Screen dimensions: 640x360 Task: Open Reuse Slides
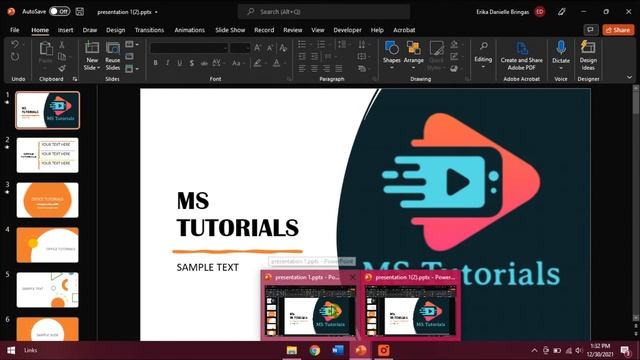[113, 56]
